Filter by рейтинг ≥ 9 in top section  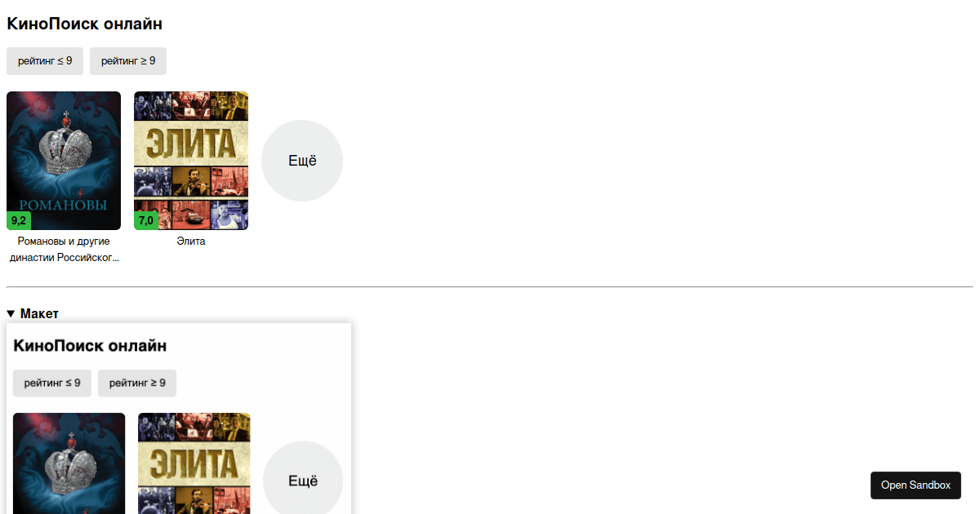[128, 61]
